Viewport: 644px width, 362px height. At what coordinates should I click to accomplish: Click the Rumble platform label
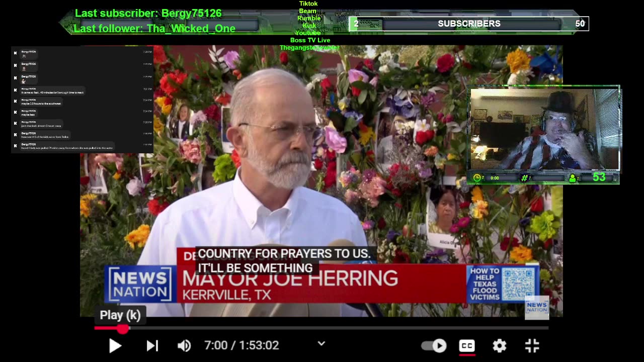tap(309, 18)
